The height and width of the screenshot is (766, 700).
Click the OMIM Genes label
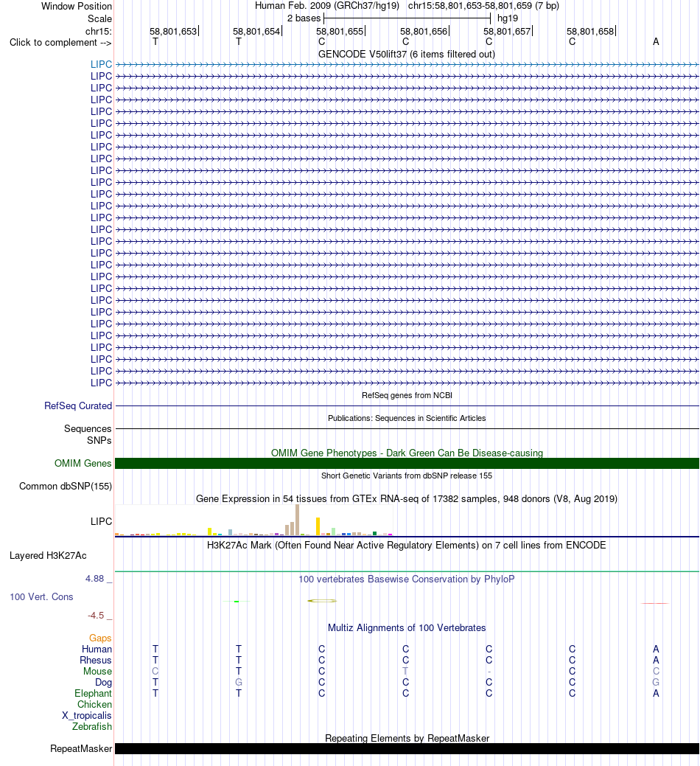pyautogui.click(x=83, y=464)
